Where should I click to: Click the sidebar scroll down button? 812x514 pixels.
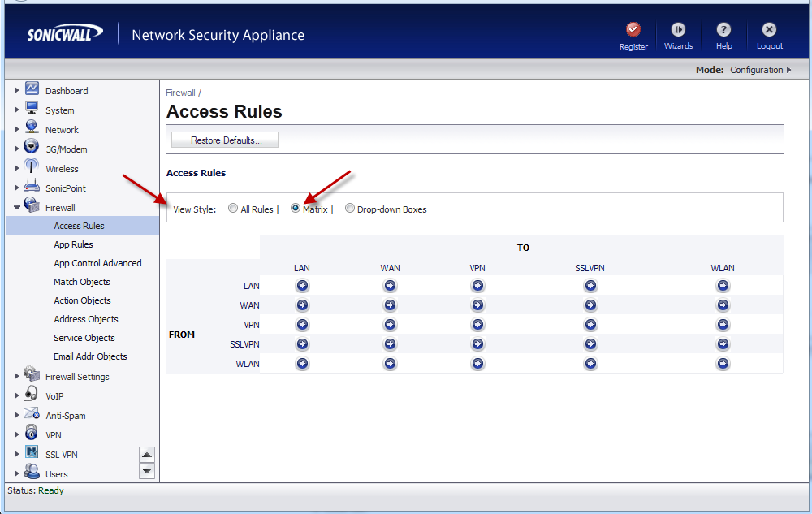point(147,470)
